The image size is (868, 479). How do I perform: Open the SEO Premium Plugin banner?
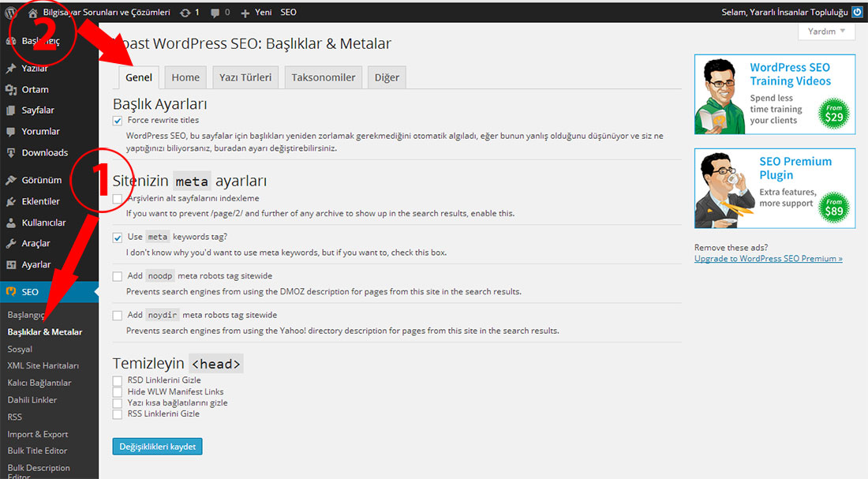click(x=774, y=189)
